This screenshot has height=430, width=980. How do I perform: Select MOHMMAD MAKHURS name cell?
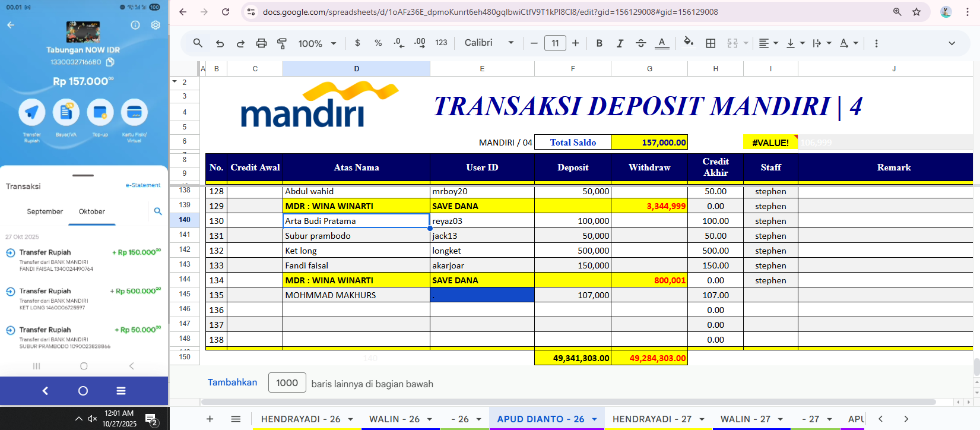356,295
